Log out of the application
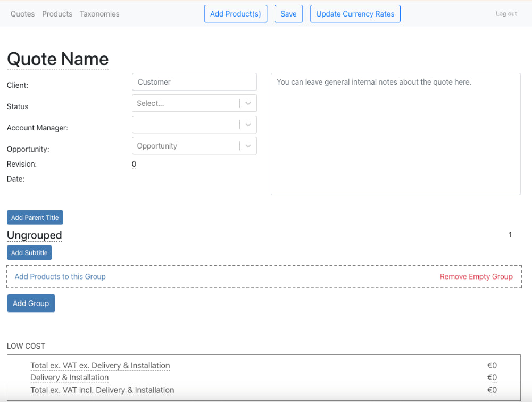 (506, 14)
